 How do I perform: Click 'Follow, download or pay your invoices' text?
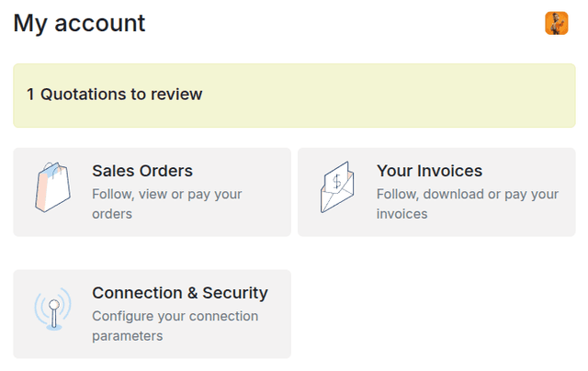click(467, 204)
